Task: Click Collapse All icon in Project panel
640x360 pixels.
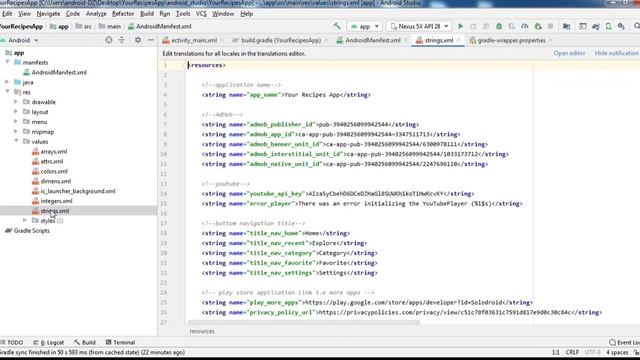Action: tap(122, 40)
